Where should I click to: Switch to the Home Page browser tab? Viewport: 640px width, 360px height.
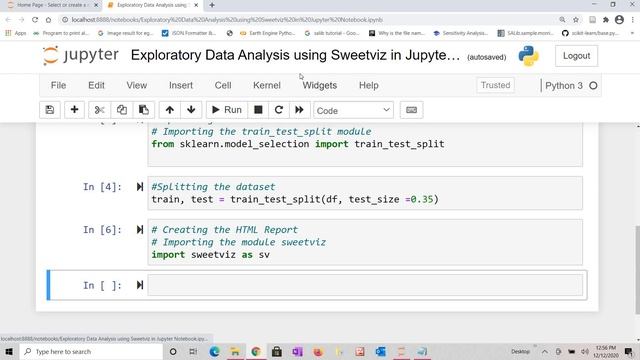pos(52,5)
